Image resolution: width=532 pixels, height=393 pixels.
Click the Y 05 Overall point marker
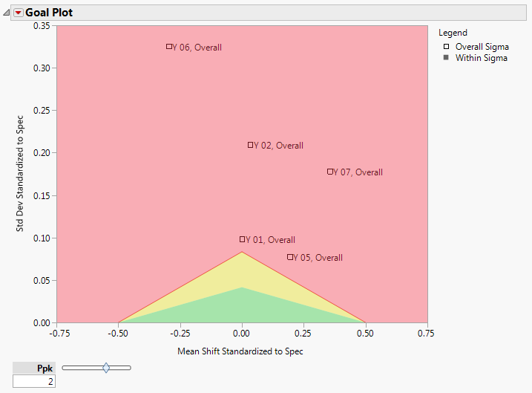290,257
